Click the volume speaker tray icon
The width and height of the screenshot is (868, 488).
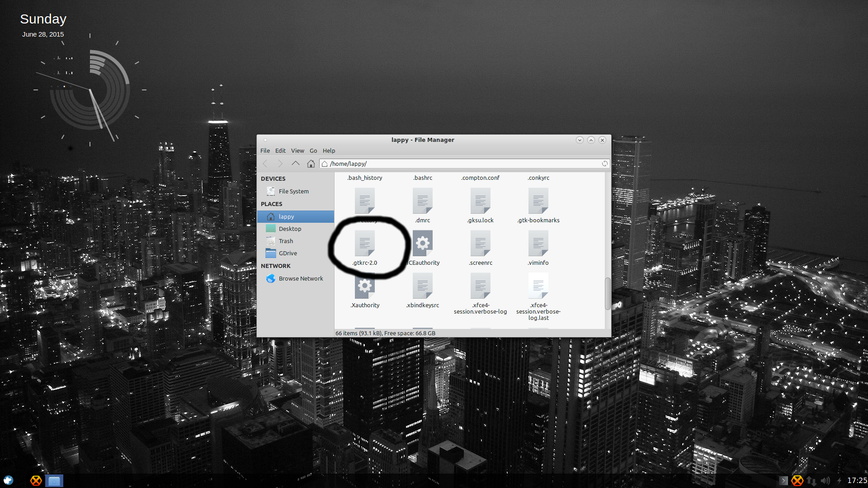pos(826,481)
